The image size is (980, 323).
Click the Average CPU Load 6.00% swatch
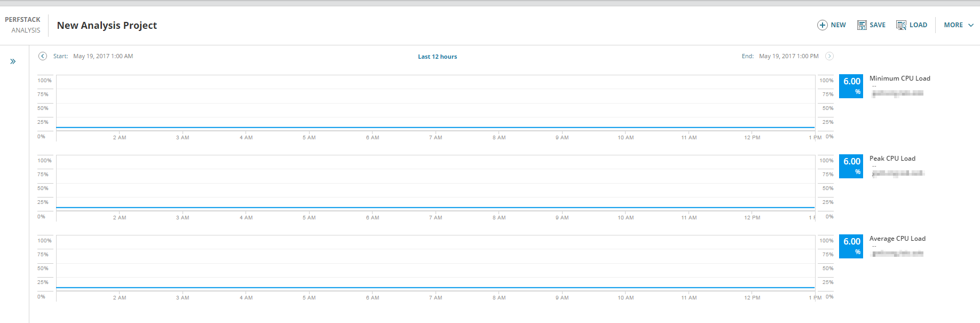pos(851,247)
